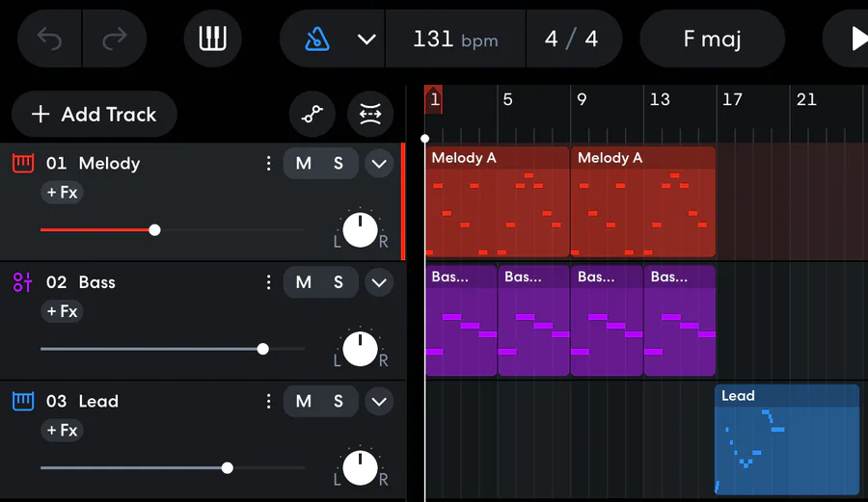This screenshot has height=502, width=868.
Task: Click the redo arrow icon
Action: (x=115, y=39)
